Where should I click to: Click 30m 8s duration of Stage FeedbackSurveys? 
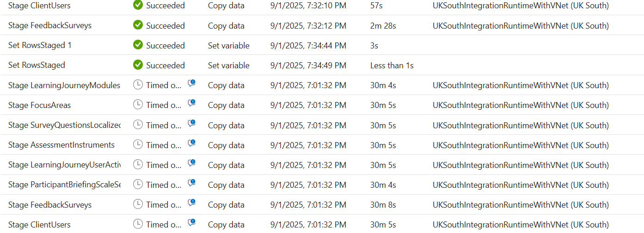pos(383,204)
